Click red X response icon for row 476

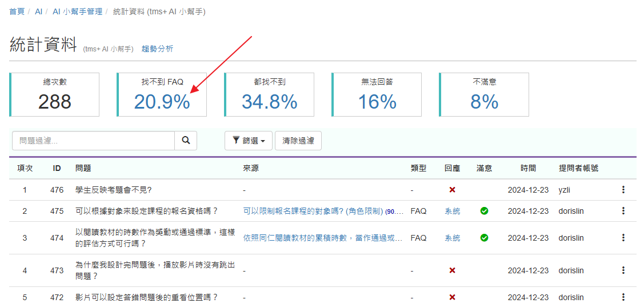452,190
